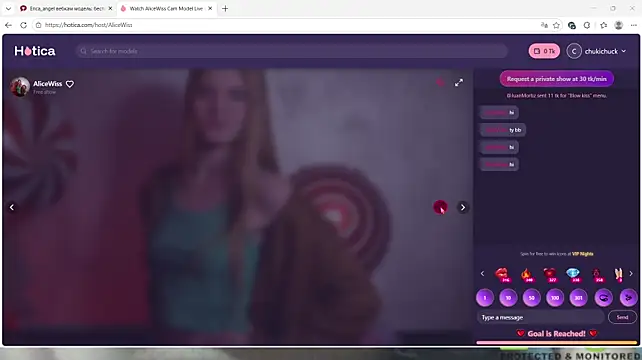Image resolution: width=642 pixels, height=360 pixels.
Task: Toggle the favorite heart next to AliceWiss
Action: point(70,84)
